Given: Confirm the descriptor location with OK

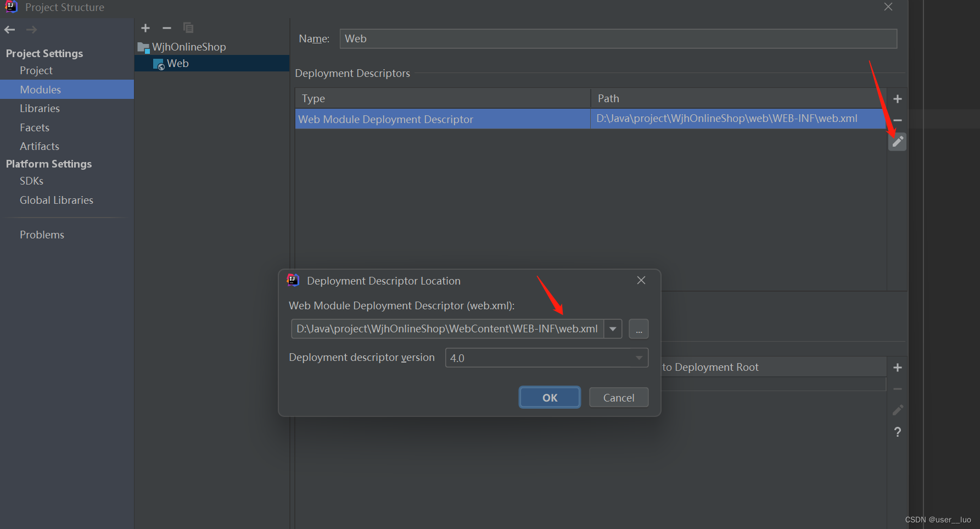Looking at the screenshot, I should coord(549,397).
